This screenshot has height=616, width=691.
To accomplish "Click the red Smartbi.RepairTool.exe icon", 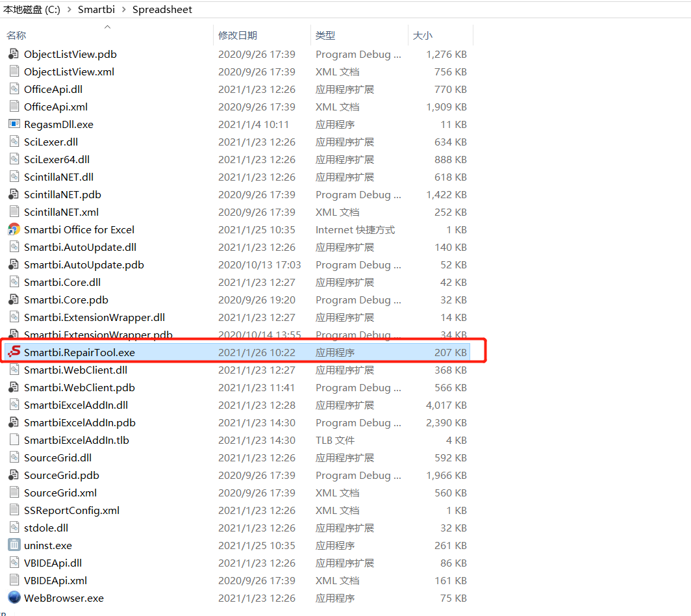I will pyautogui.click(x=14, y=352).
